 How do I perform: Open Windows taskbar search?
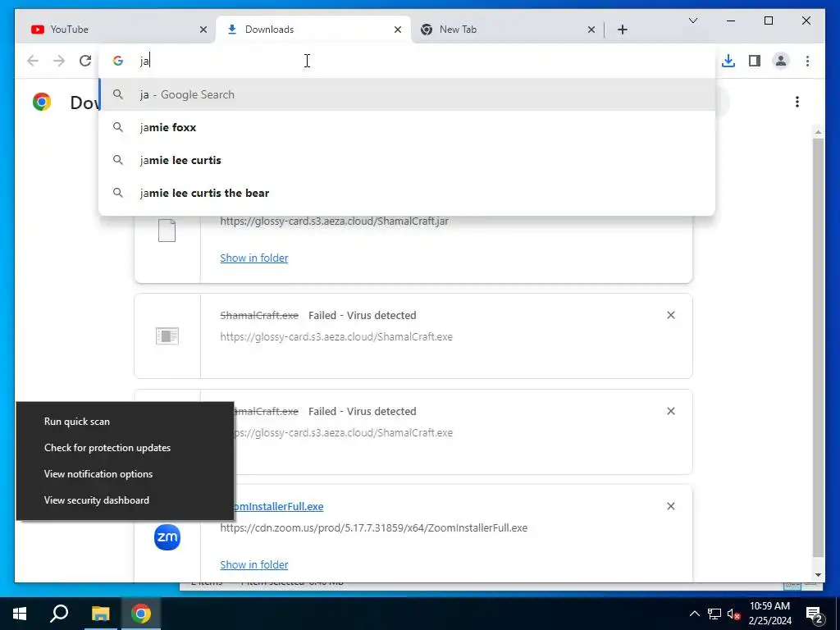(59, 614)
